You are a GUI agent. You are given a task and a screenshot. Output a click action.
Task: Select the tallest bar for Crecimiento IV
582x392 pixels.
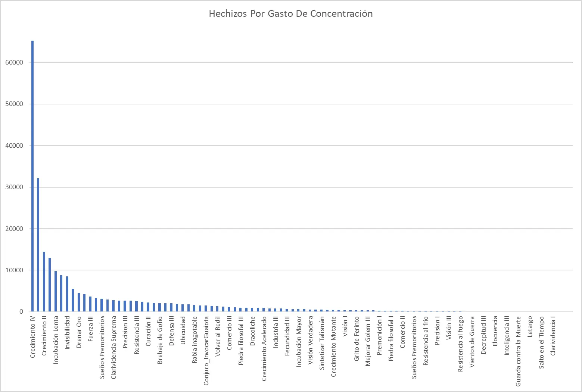[32, 176]
